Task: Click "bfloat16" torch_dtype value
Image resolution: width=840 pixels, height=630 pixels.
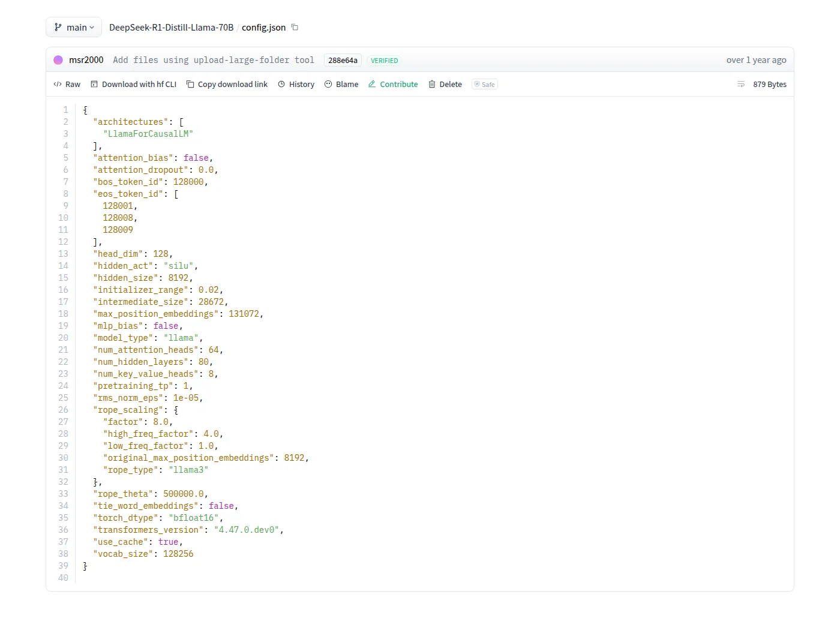Action: [x=194, y=518]
